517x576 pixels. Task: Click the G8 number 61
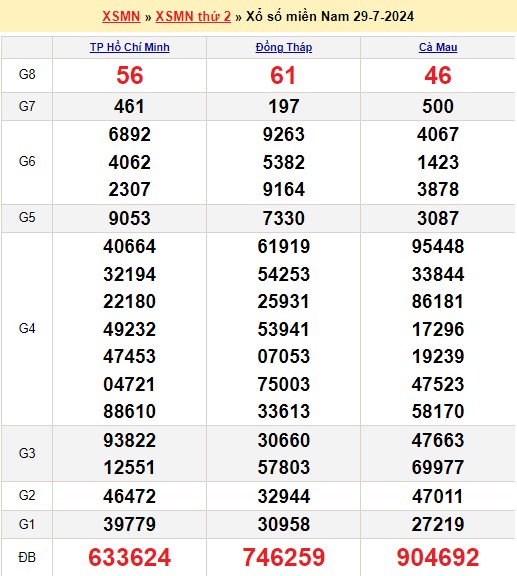pyautogui.click(x=283, y=76)
